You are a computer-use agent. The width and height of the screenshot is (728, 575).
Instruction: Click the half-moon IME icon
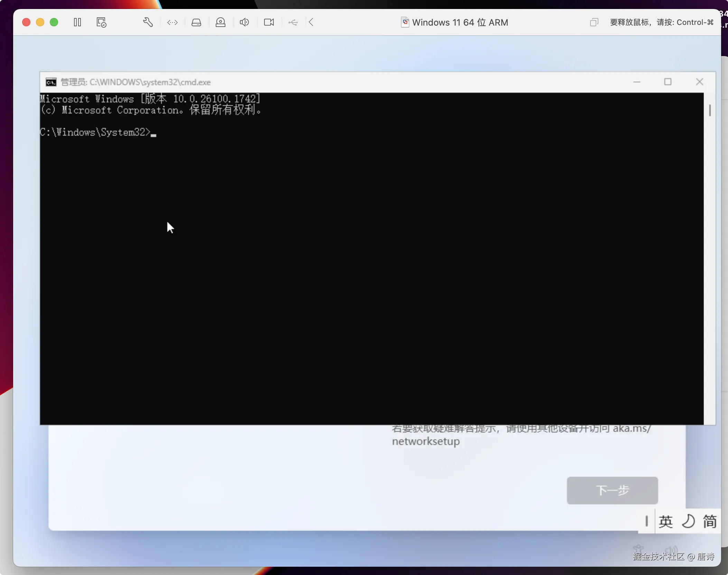pos(688,521)
